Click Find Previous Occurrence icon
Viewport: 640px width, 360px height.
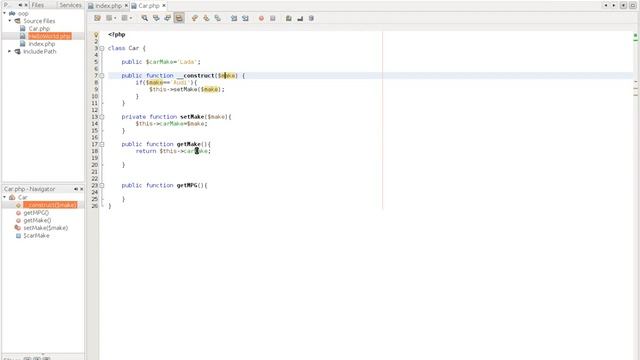[156, 18]
